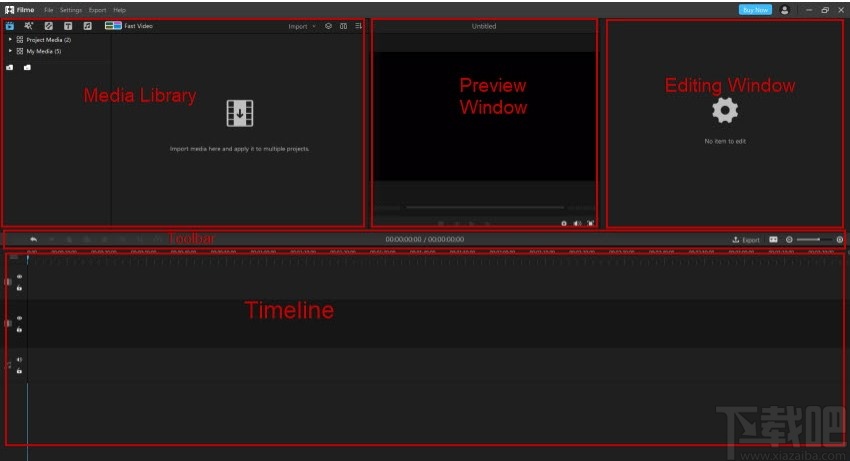Click the record icon next to Import
The height and width of the screenshot is (461, 850).
click(328, 26)
